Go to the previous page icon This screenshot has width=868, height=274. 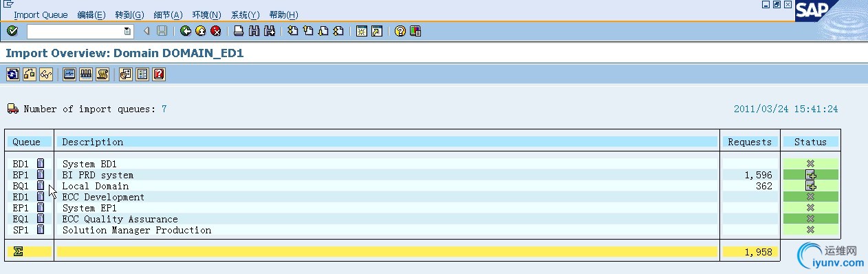(307, 31)
